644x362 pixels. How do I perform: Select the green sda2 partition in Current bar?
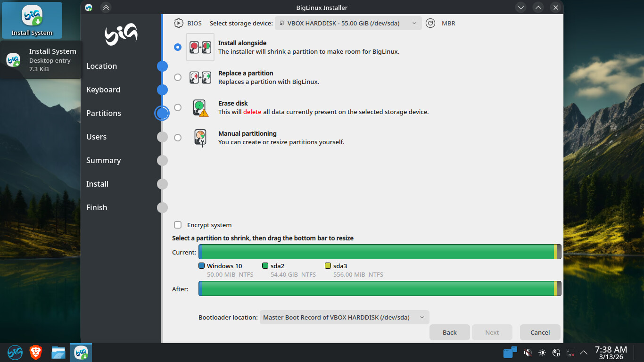(377, 252)
